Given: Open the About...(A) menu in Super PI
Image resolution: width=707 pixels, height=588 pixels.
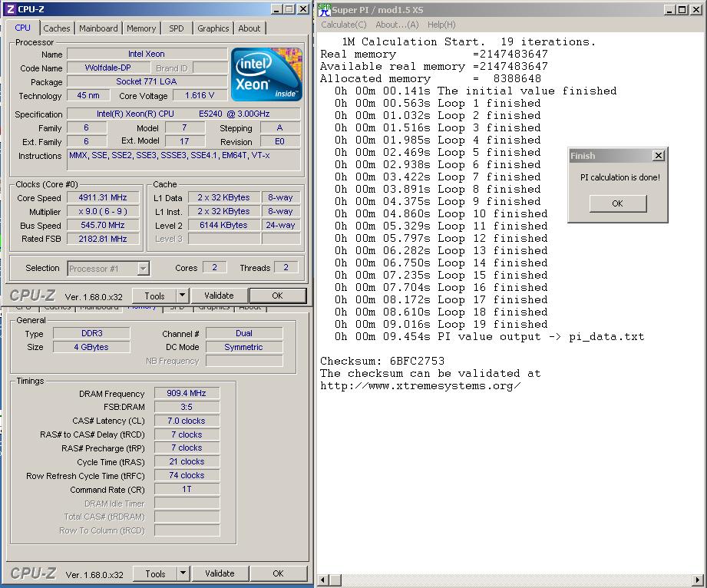Looking at the screenshot, I should click(x=397, y=25).
